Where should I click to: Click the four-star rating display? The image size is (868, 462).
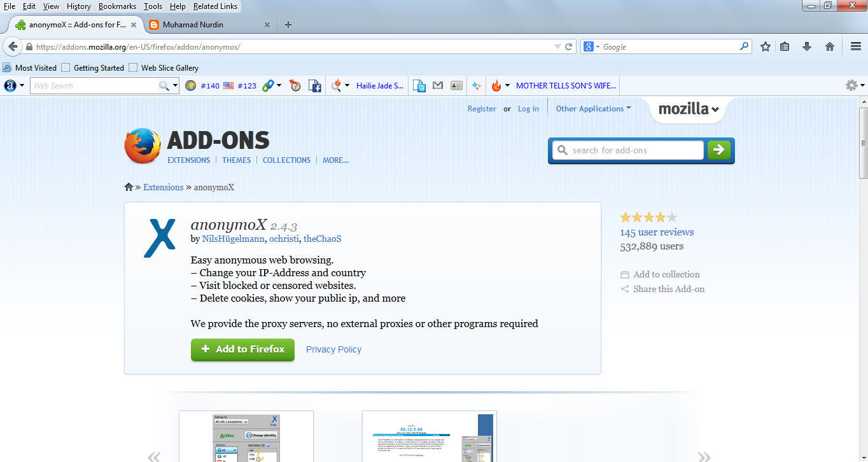click(x=648, y=217)
